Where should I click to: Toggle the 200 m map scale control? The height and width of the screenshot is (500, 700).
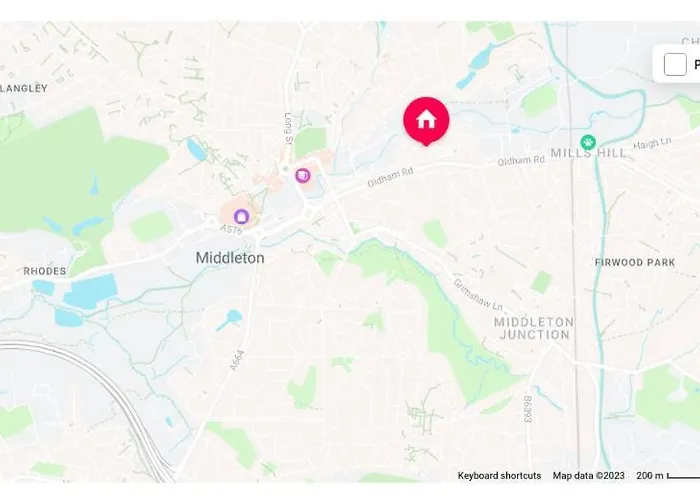(668, 475)
